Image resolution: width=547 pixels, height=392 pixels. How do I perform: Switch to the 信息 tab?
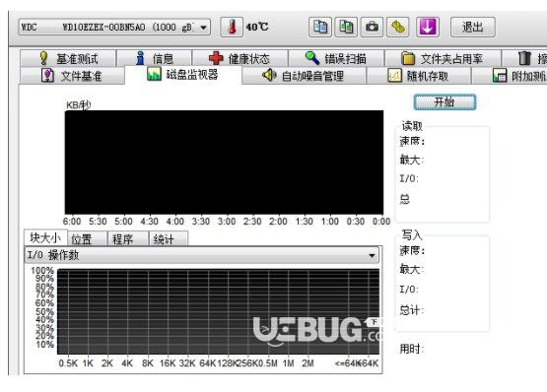154,58
